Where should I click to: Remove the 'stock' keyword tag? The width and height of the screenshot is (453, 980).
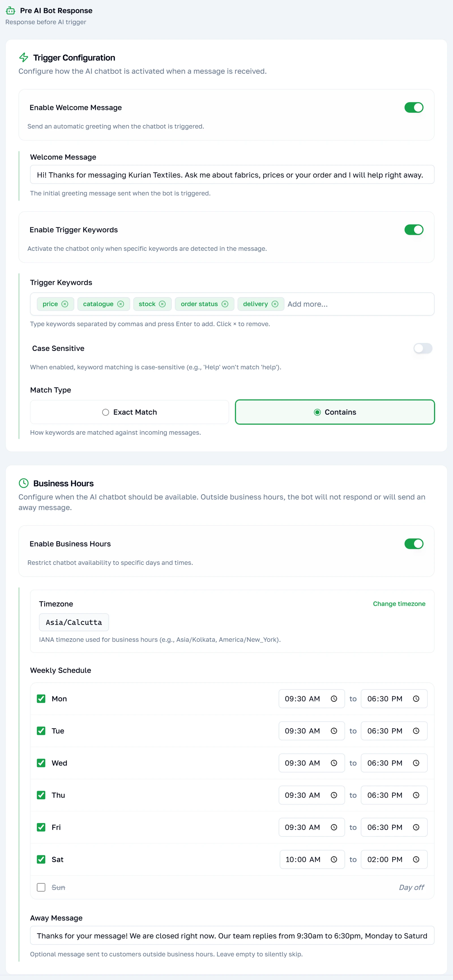[163, 304]
